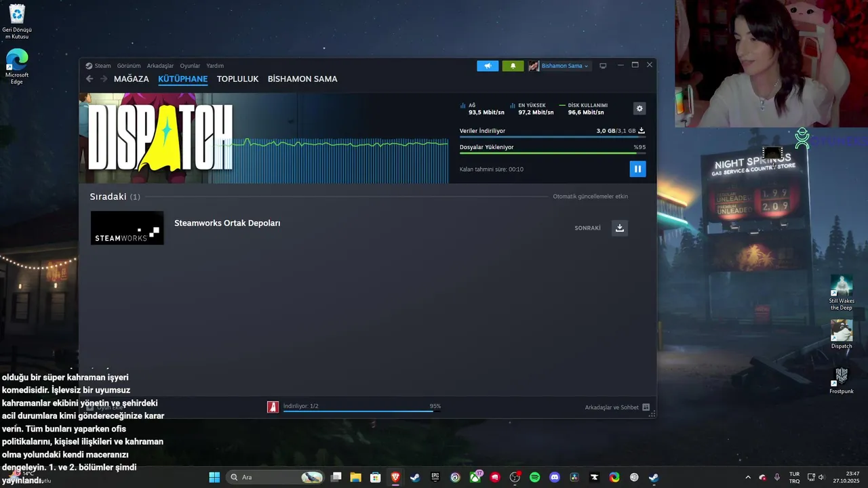Click Otomatik güncellemeler etkin text
The width and height of the screenshot is (868, 488).
point(591,197)
